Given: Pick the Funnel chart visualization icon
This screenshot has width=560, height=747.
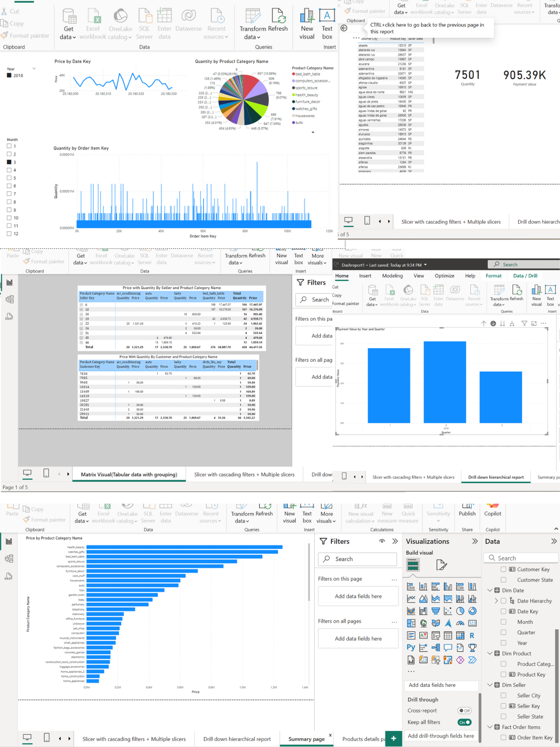Looking at the screenshot, I should coord(436,611).
